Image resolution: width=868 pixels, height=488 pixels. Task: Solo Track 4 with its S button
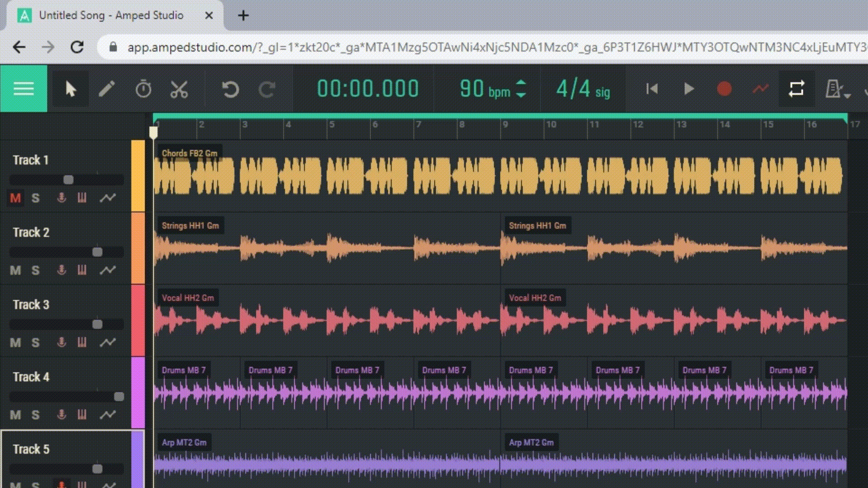35,414
